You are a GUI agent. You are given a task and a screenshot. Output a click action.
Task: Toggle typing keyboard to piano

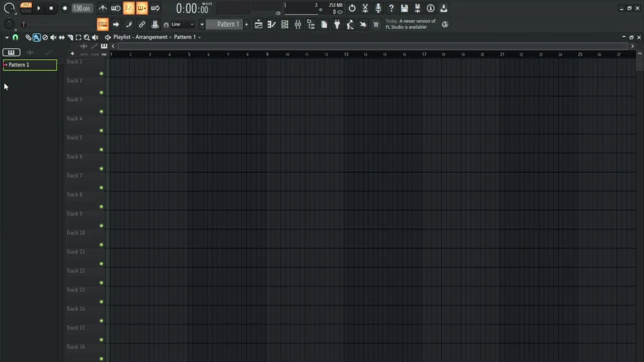pyautogui.click(x=103, y=24)
